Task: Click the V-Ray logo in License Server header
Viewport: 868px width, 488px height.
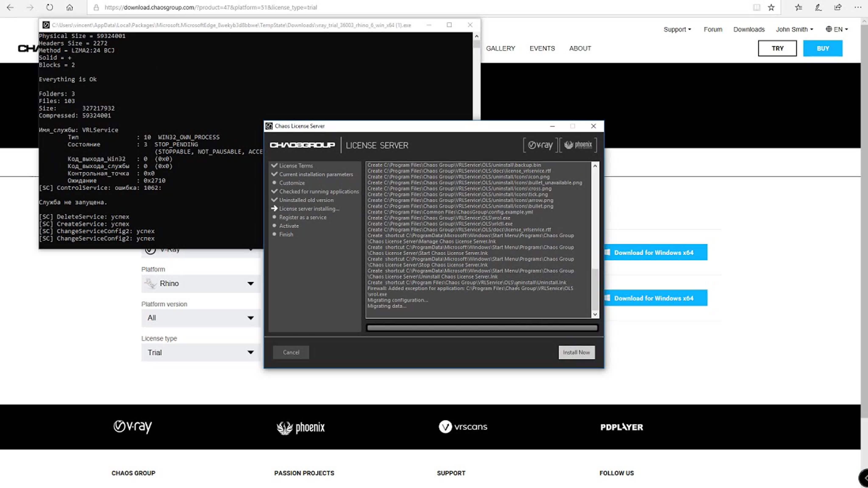Action: (540, 145)
